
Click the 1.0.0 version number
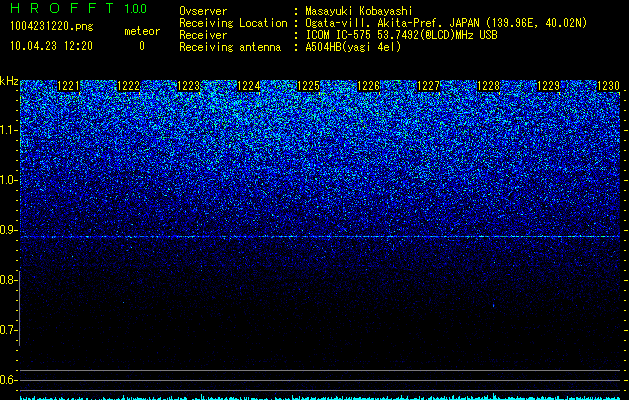[x=136, y=8]
